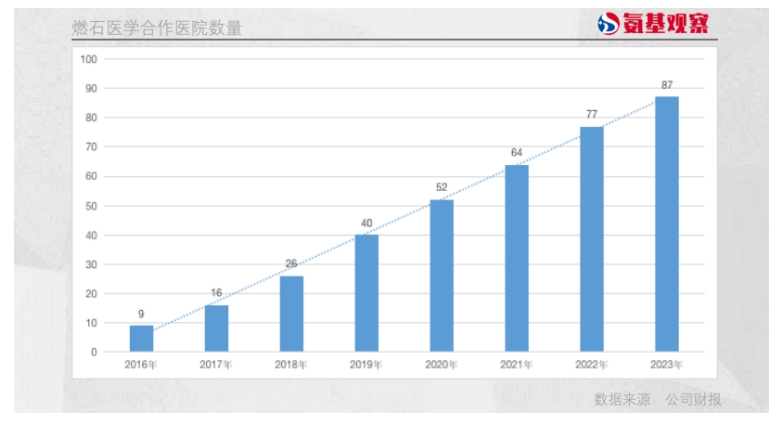Click the 2022年 bar showing 77

click(x=591, y=239)
